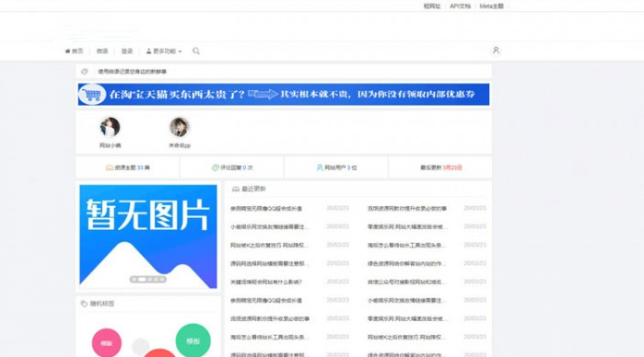Screen dimensions: 644x357
Task: Click the 随机标签 section title
Action: [102, 304]
